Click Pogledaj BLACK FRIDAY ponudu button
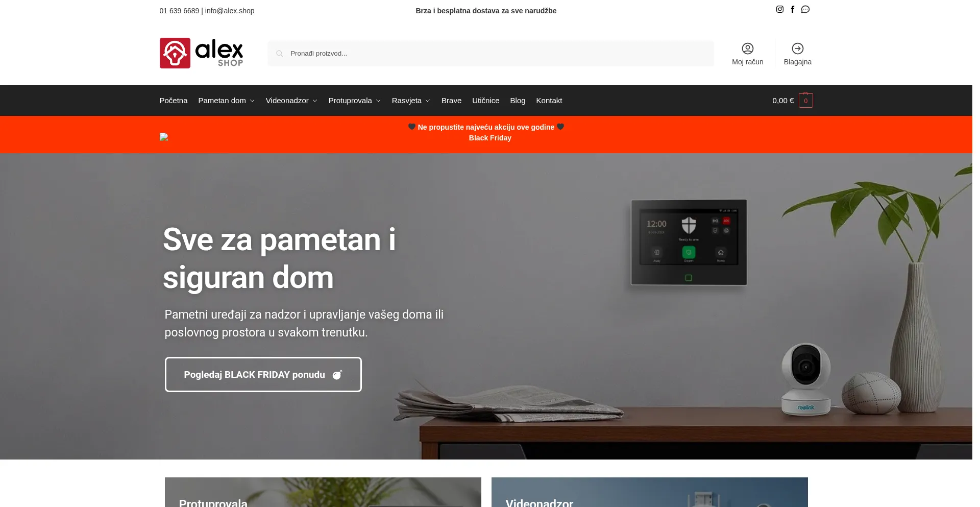980x507 pixels. point(263,374)
